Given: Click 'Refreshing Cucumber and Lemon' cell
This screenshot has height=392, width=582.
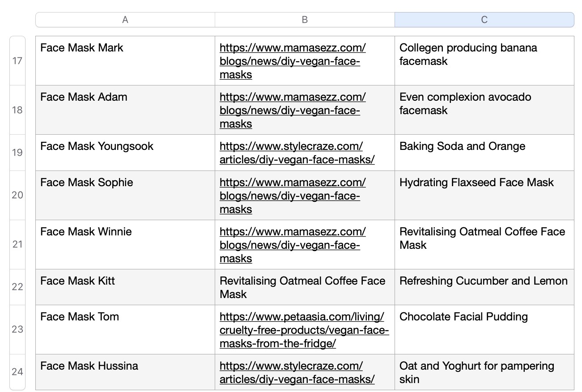Looking at the screenshot, I should pyautogui.click(x=484, y=287).
